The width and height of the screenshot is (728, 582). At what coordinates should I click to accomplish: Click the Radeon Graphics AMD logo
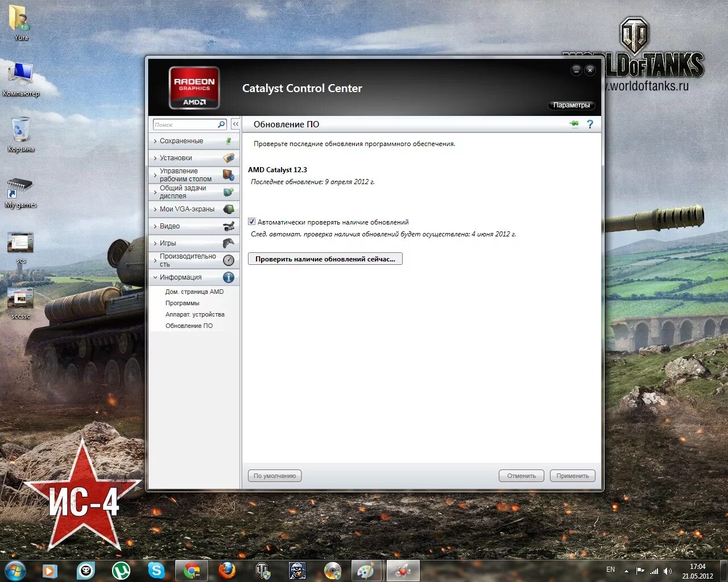[194, 88]
